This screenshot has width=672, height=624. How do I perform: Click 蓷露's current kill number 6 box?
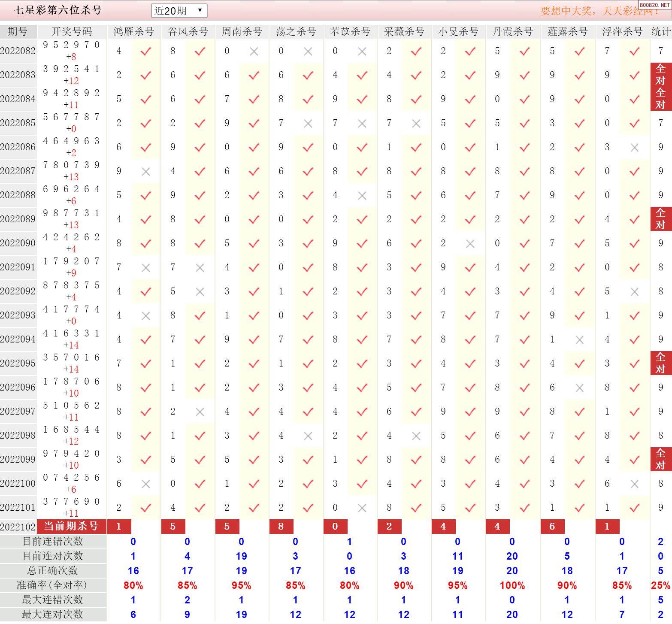(x=552, y=526)
